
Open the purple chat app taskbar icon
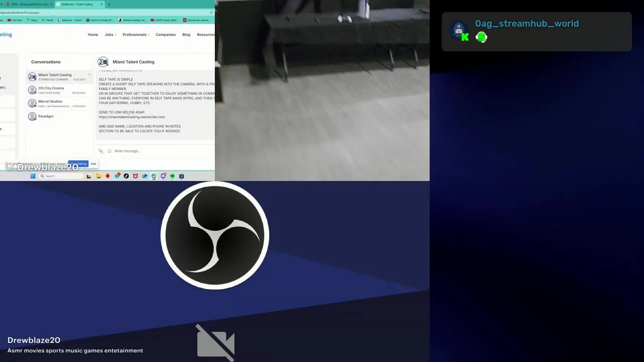point(163,176)
